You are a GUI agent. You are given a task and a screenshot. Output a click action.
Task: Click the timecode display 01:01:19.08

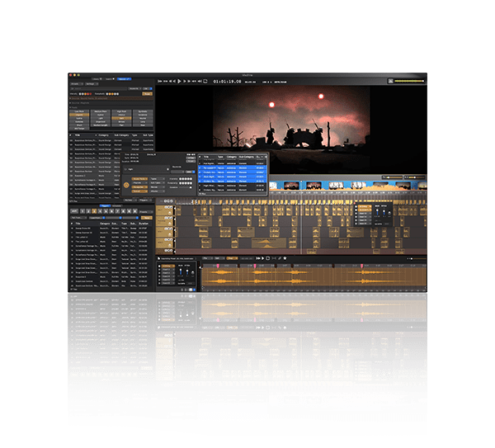pyautogui.click(x=226, y=82)
